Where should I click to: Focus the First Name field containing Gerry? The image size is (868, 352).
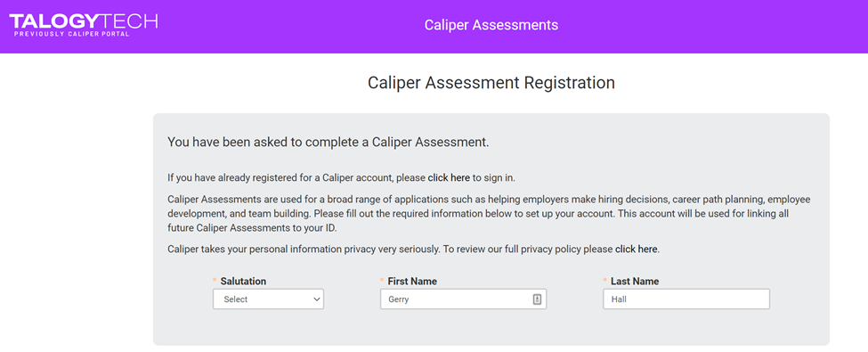[463, 299]
